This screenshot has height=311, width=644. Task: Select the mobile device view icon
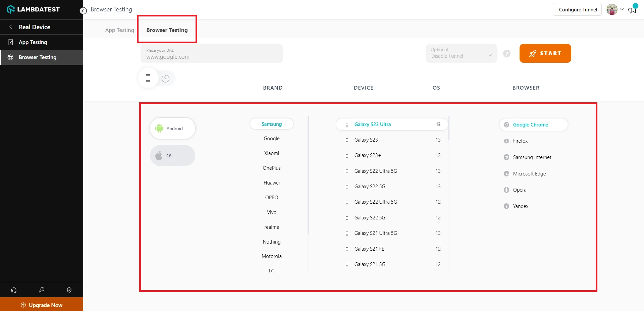(148, 78)
